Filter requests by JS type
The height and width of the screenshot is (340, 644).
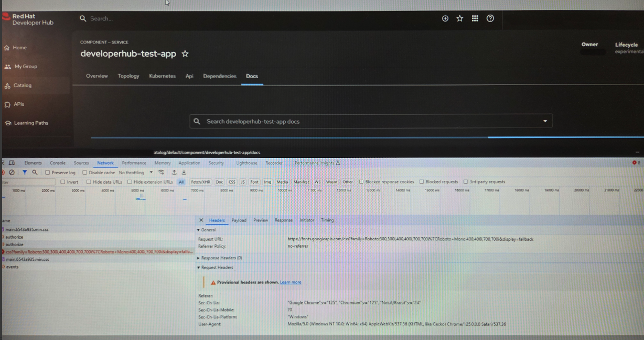pyautogui.click(x=243, y=182)
